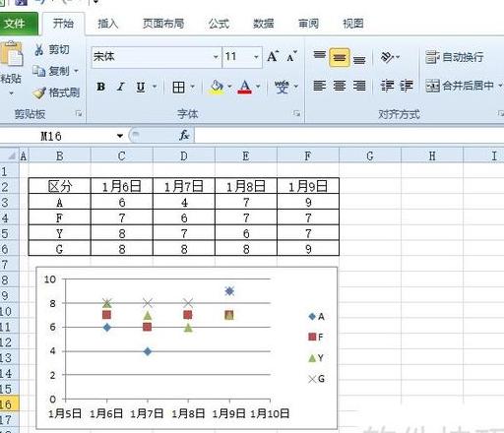Toggle middle vertical alignment
504x433 pixels.
(340, 57)
